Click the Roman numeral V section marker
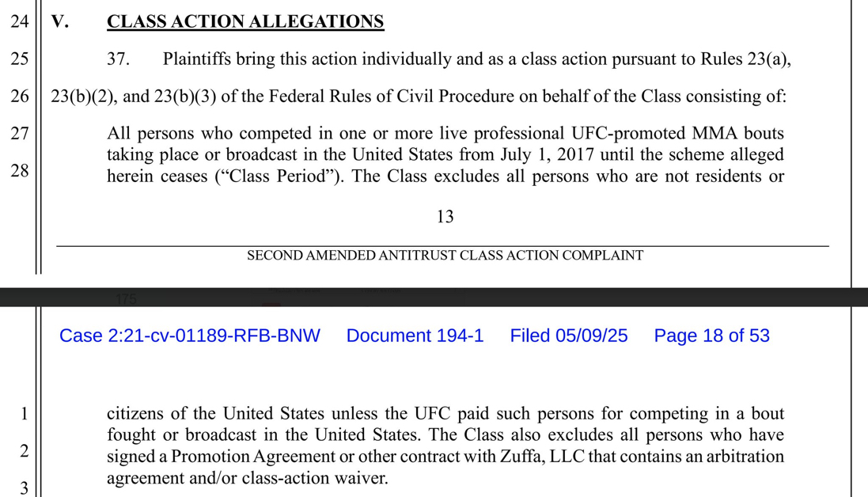This screenshot has height=497, width=868. [60, 22]
